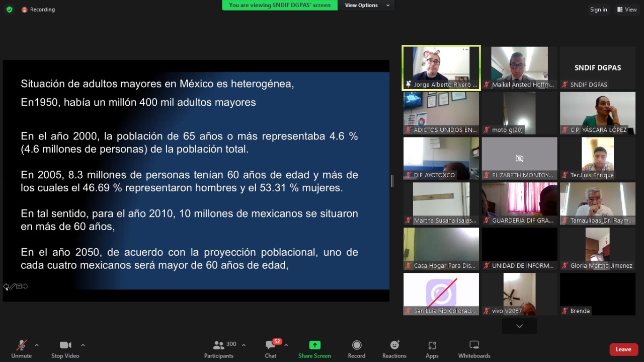
Task: Open the Chat panel
Action: (271, 348)
